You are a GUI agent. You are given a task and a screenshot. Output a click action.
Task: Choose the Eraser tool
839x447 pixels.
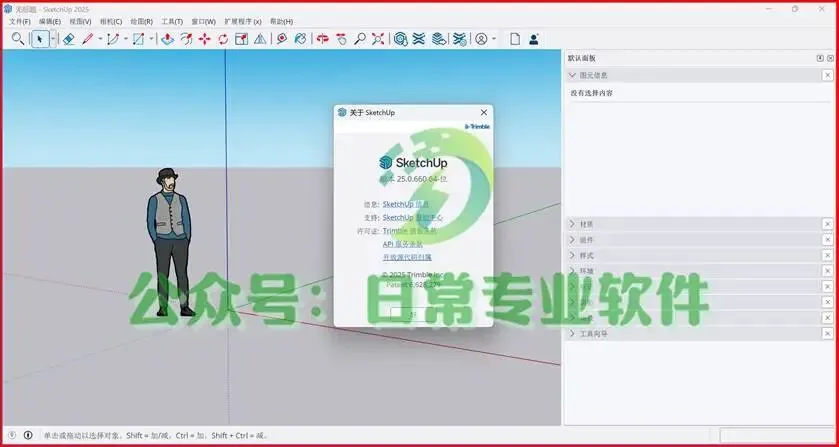click(x=68, y=39)
